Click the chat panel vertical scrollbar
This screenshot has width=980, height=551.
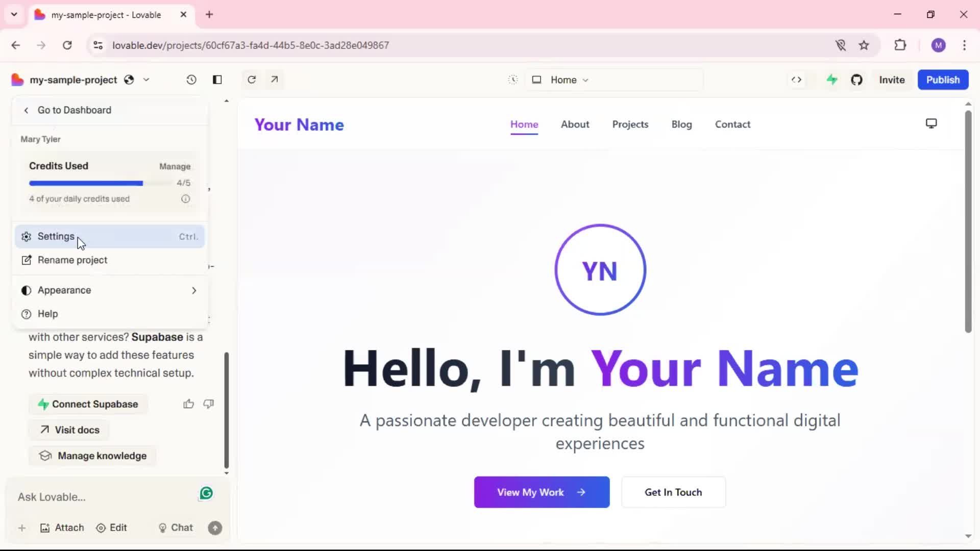[226, 410]
